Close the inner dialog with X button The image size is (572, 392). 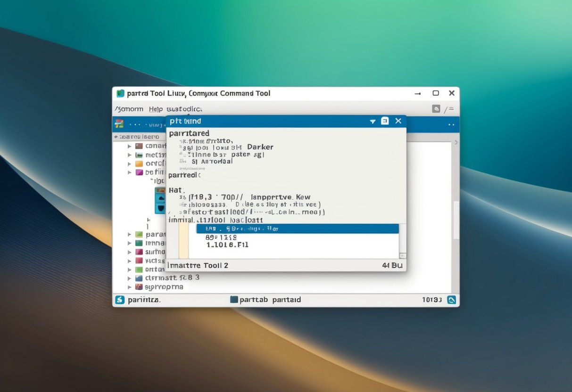click(x=398, y=121)
